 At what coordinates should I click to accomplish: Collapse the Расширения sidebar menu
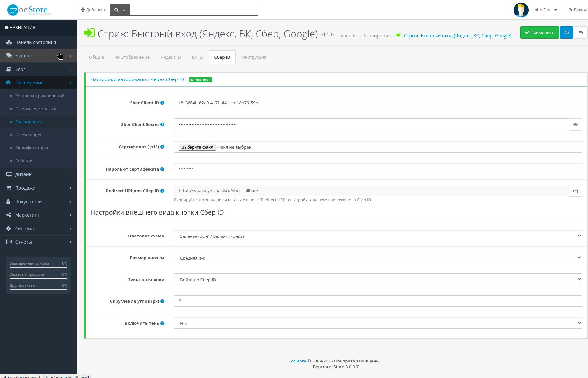tap(39, 83)
